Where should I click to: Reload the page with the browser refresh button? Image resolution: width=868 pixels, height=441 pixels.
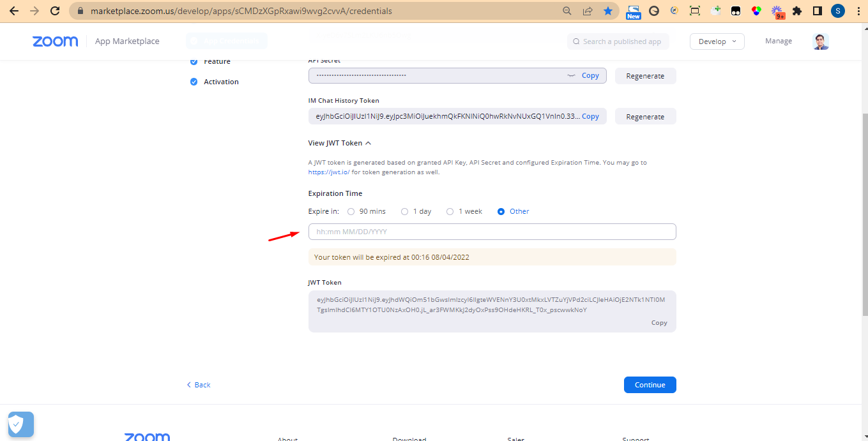tap(55, 11)
